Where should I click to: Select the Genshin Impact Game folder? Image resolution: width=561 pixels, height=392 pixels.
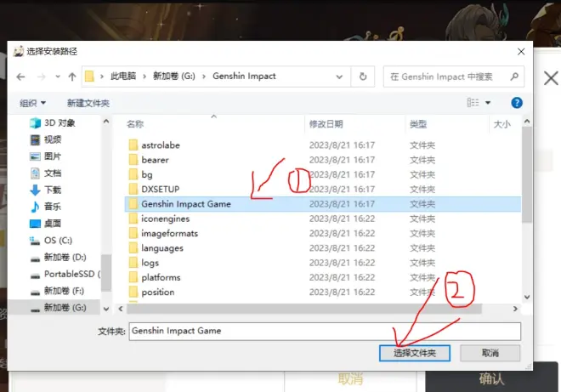coord(323,204)
